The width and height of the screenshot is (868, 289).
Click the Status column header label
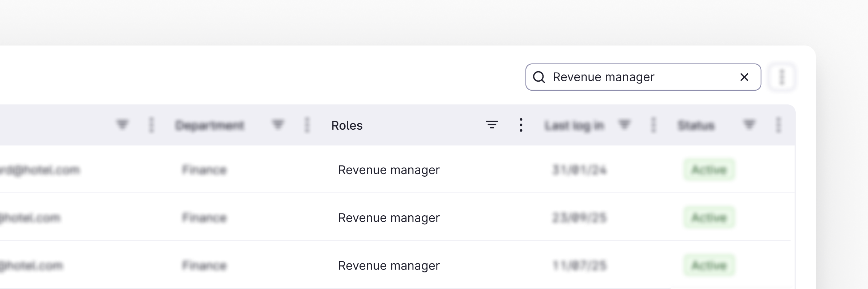click(696, 125)
